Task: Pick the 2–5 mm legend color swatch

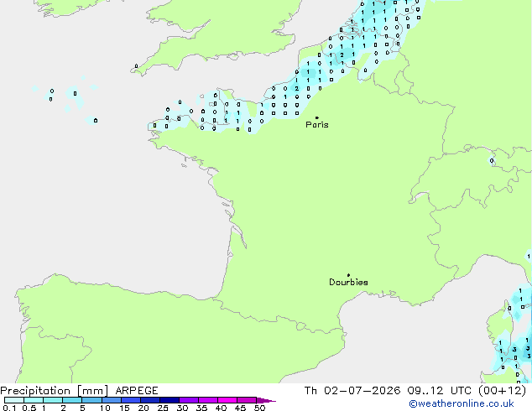Action: point(72,400)
